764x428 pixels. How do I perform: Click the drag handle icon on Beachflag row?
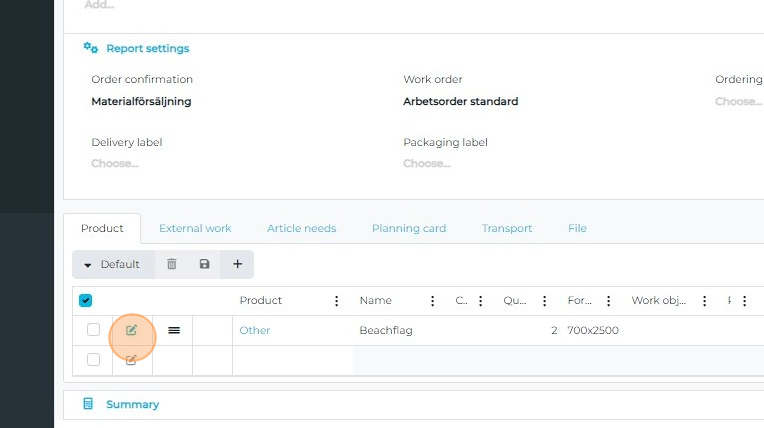tap(174, 330)
